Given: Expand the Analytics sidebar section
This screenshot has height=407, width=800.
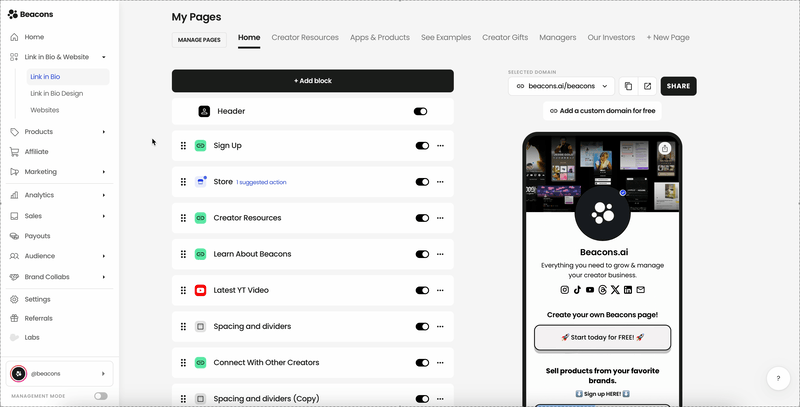Looking at the screenshot, I should pyautogui.click(x=104, y=195).
